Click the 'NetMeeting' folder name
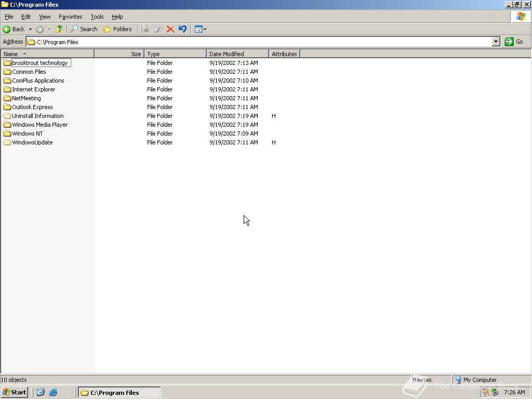532x399 pixels. [x=26, y=98]
